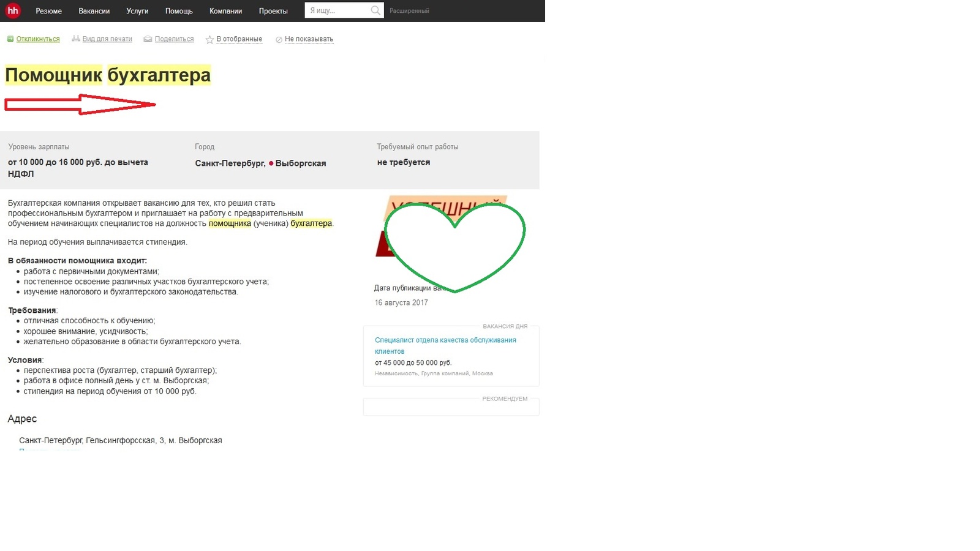Click 'работа с первичными документами;' item
Image resolution: width=980 pixels, height=551 pixels.
tap(91, 271)
